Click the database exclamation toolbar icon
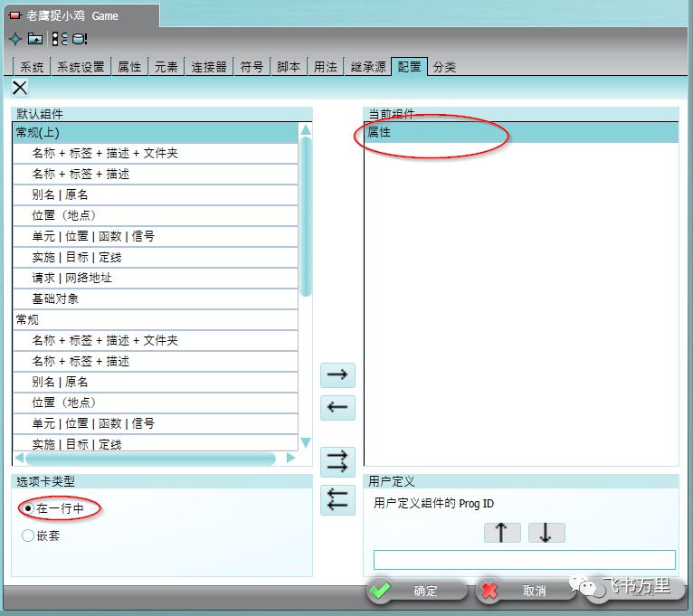Viewport: 693px width, 616px height. (80, 39)
